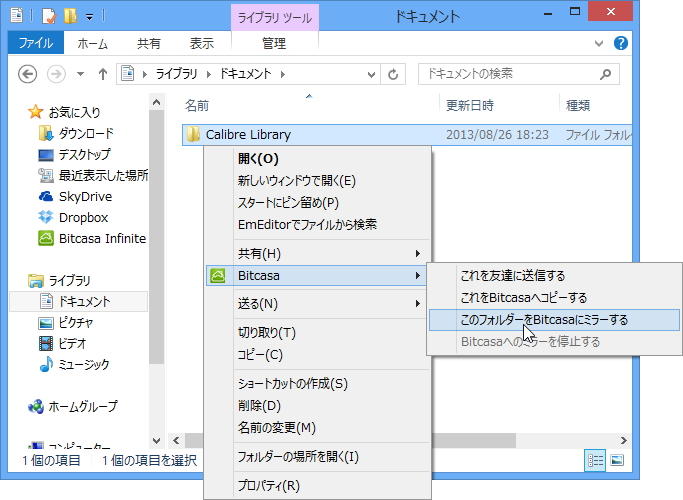Open the address bar history dropdown
The height and width of the screenshot is (500, 683).
coord(371,74)
